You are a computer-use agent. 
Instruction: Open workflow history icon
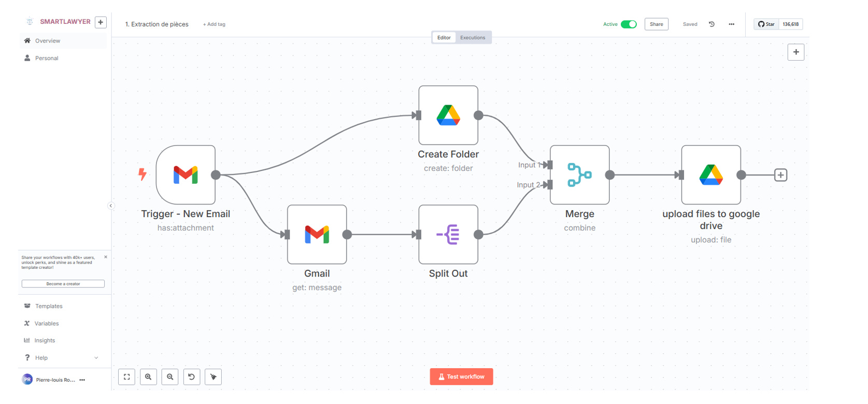(x=712, y=24)
